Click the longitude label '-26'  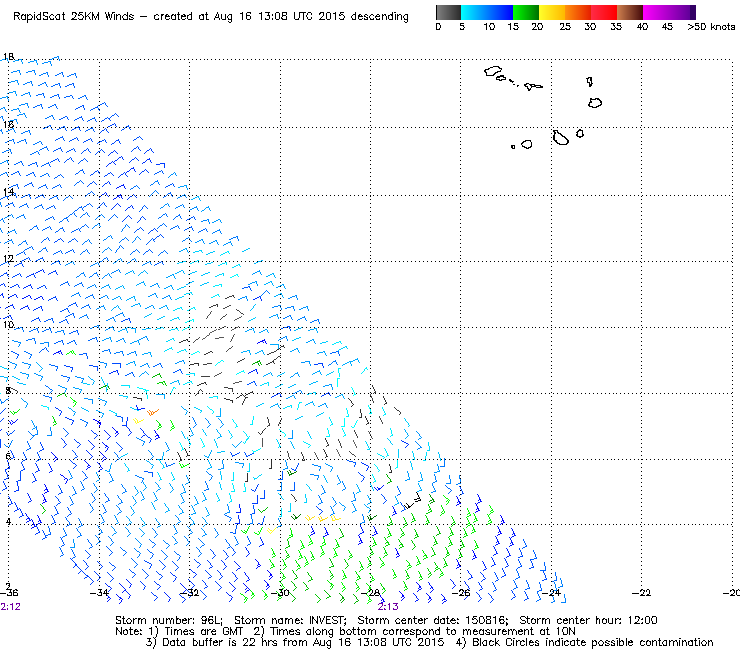point(461,593)
